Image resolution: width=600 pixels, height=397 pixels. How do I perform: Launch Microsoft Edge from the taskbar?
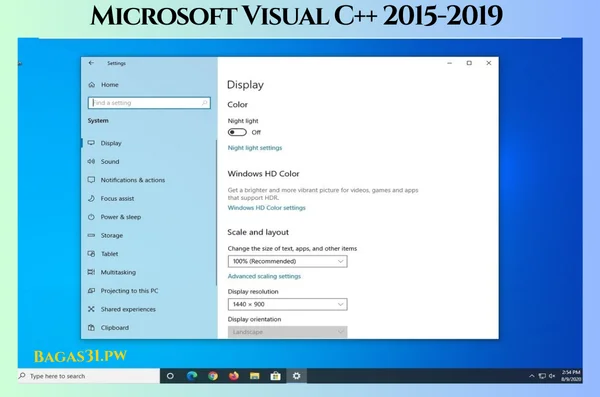pyautogui.click(x=192, y=376)
